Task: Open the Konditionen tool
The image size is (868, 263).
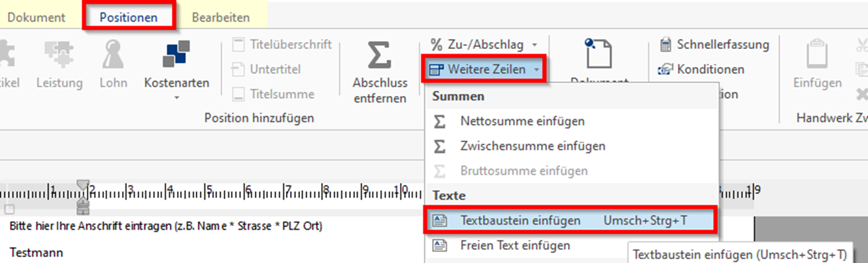Action: 701,69
